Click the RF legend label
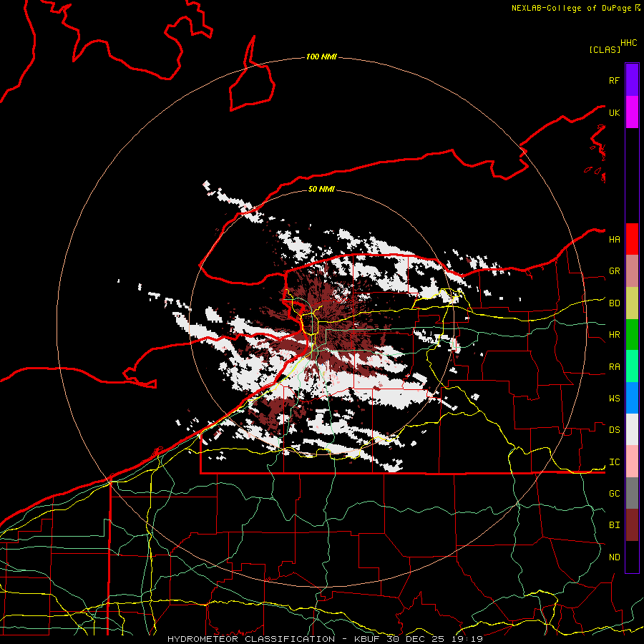The image size is (644, 644). 614,80
